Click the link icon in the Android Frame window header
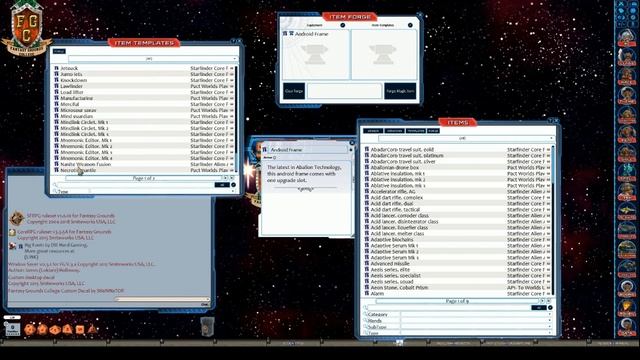The width and height of the screenshot is (640, 360). pyautogui.click(x=264, y=150)
